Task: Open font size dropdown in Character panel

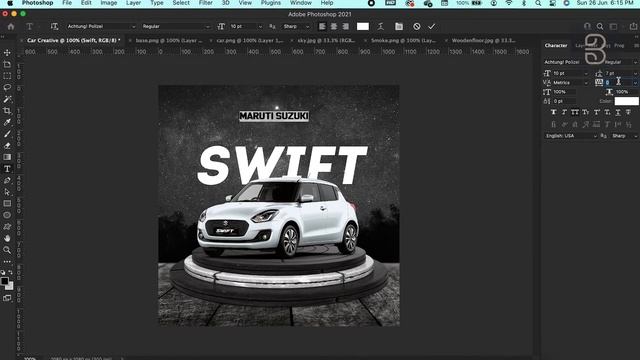Action: point(586,73)
